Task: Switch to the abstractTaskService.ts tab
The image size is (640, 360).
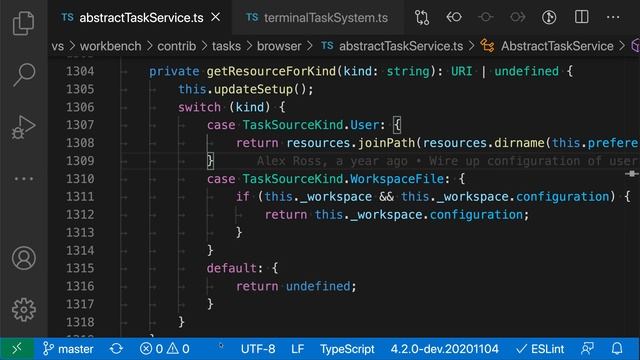Action: (x=141, y=18)
